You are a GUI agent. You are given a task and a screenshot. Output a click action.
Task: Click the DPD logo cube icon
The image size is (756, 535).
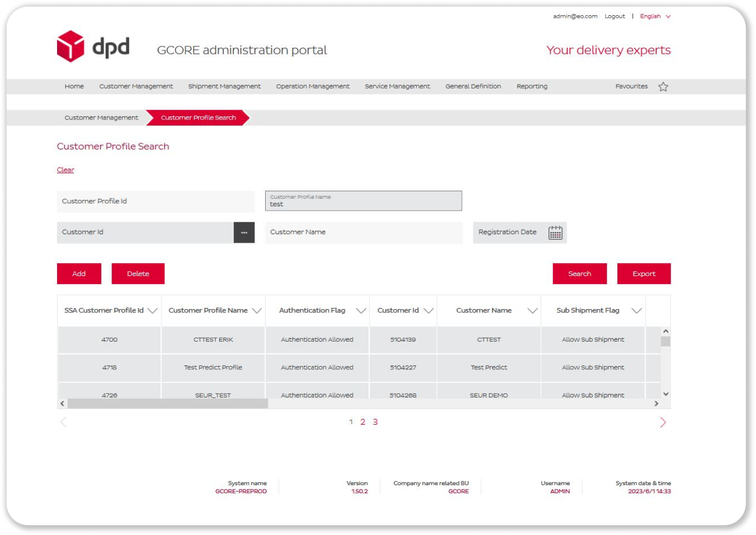pos(71,46)
